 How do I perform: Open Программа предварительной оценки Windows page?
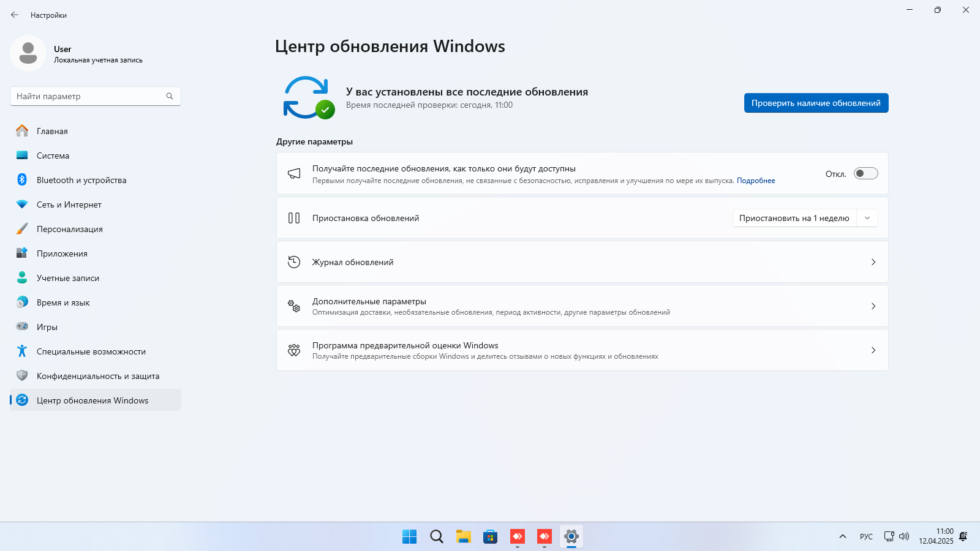(x=582, y=350)
